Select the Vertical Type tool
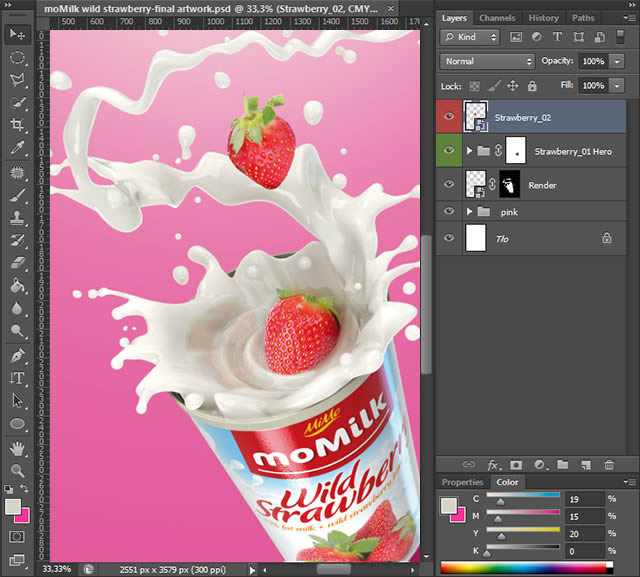Image resolution: width=640 pixels, height=577 pixels. 17,378
